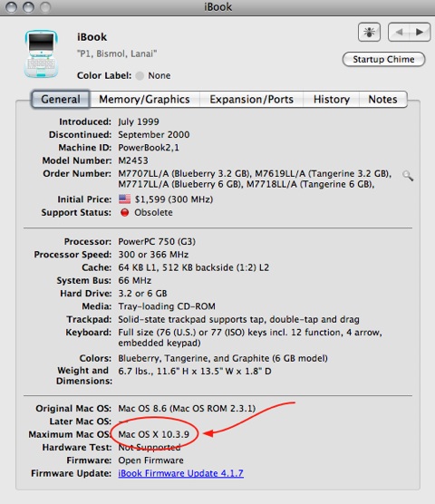Click the Trackpad description text

pyautogui.click(x=238, y=319)
